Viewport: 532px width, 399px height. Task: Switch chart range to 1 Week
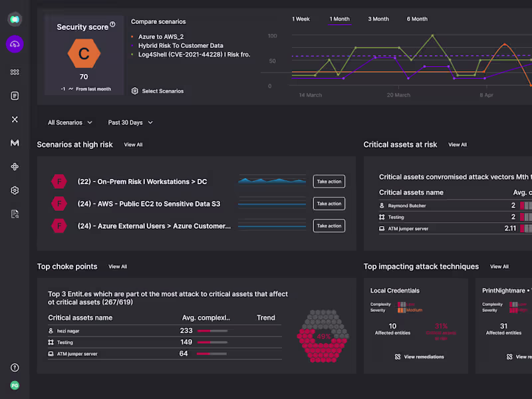(301, 19)
